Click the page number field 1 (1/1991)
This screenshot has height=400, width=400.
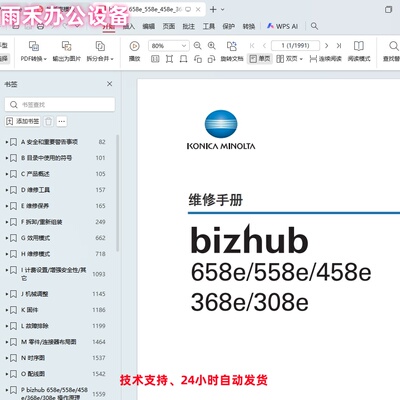point(295,46)
